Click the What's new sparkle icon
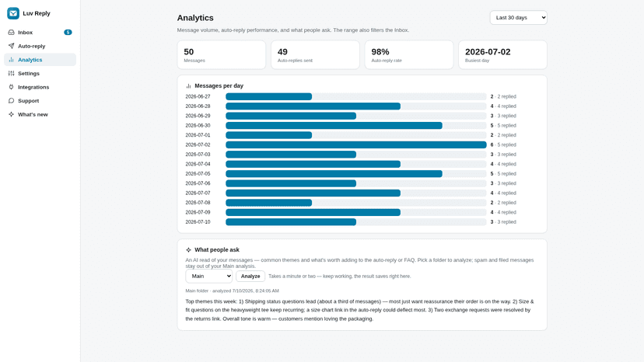Screen dimensions: 644x362 [x=11, y=114]
